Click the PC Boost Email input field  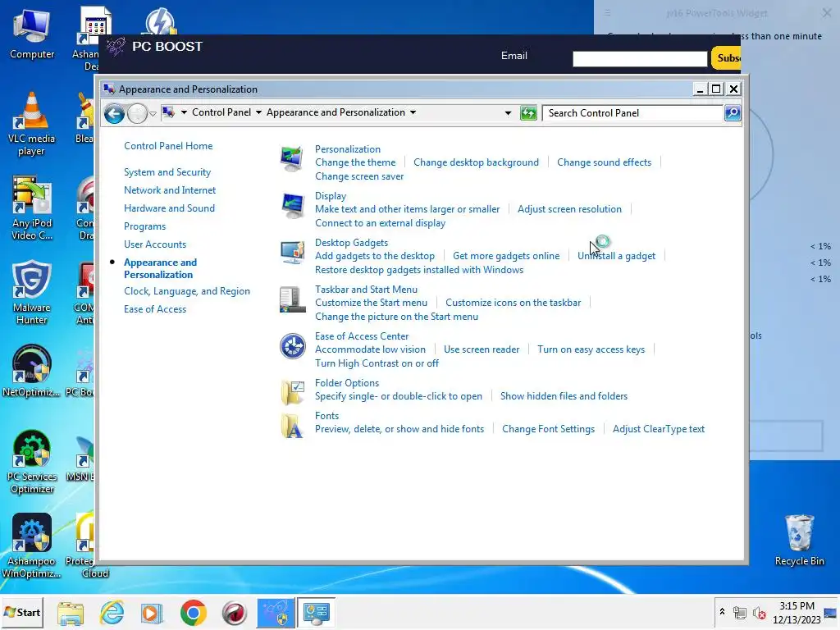click(x=640, y=58)
